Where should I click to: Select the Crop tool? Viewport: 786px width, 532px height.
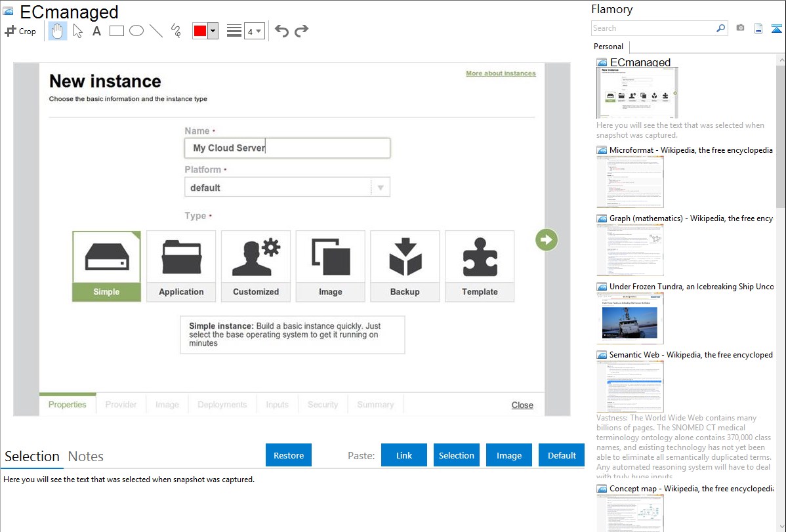(20, 31)
